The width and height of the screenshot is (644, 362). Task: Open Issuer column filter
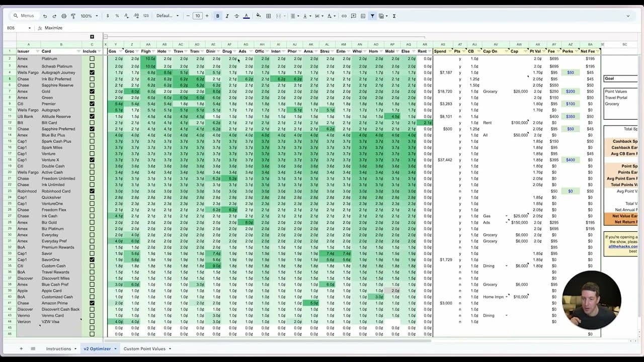click(37, 51)
